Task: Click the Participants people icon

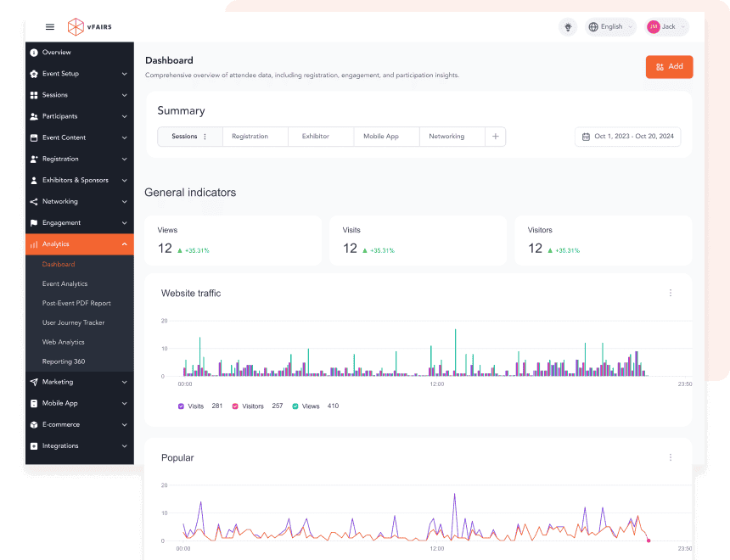Action: pyautogui.click(x=34, y=116)
